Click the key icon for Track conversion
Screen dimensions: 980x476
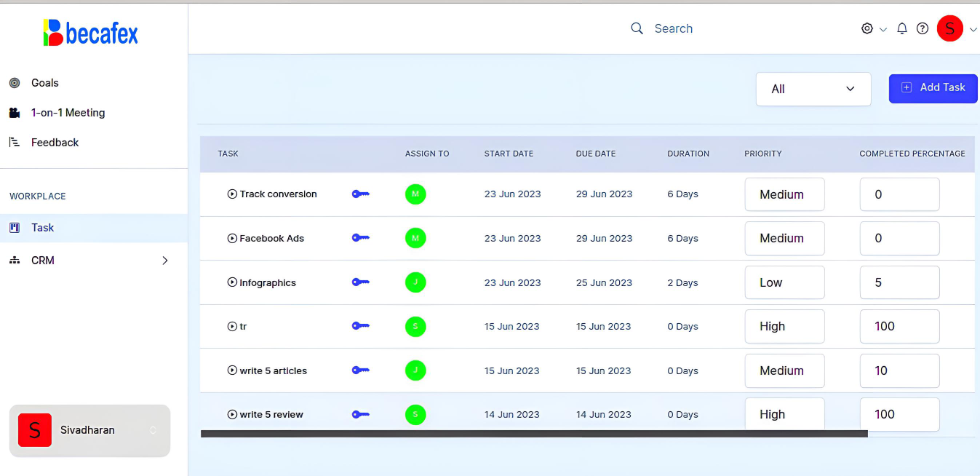pos(360,194)
